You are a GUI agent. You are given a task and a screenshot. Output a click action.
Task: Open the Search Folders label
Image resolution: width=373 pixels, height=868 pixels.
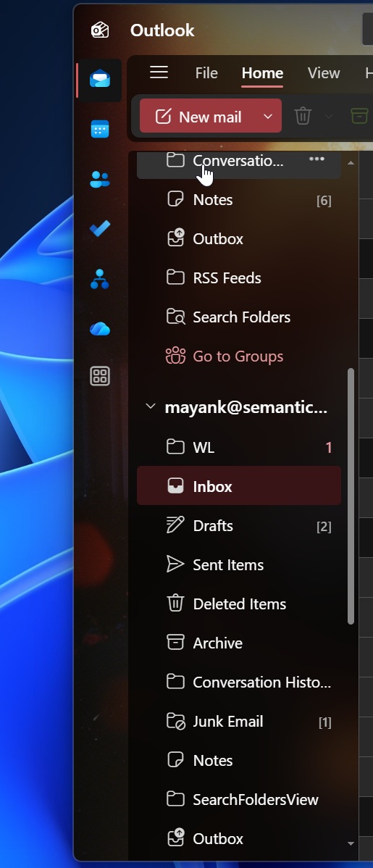pos(241,317)
